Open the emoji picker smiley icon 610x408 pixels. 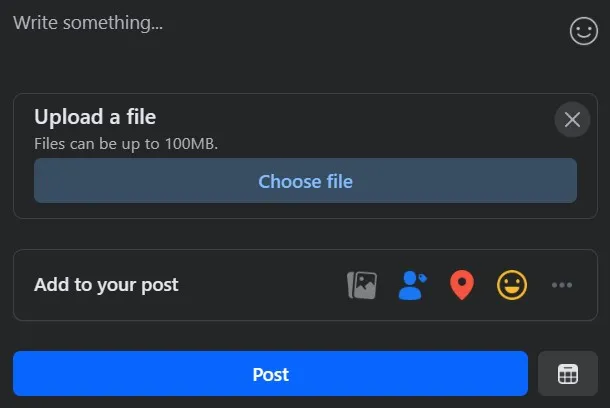583,31
